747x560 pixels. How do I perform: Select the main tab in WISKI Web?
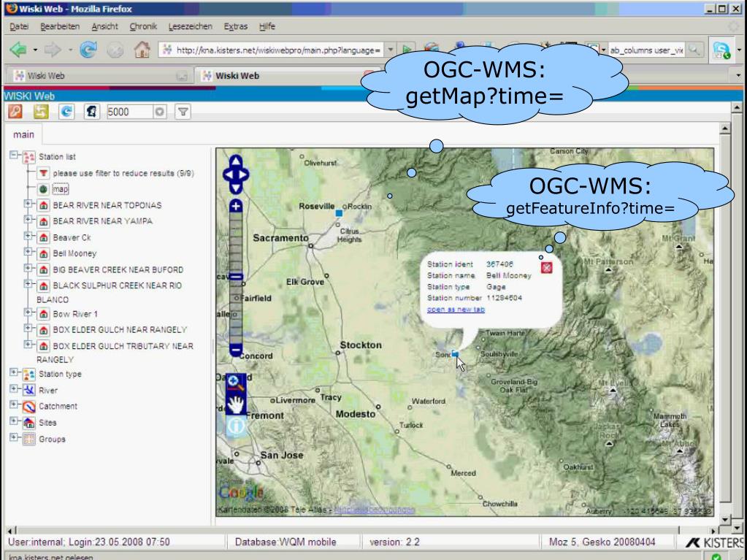pos(24,135)
